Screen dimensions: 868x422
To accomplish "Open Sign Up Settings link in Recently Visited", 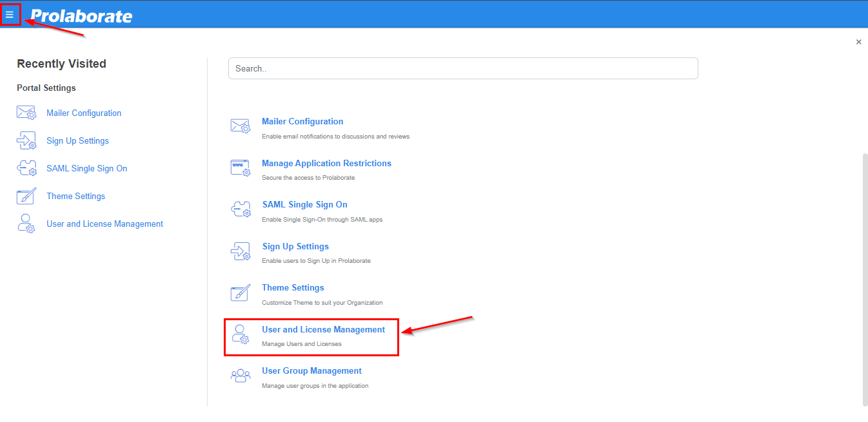I will point(77,140).
